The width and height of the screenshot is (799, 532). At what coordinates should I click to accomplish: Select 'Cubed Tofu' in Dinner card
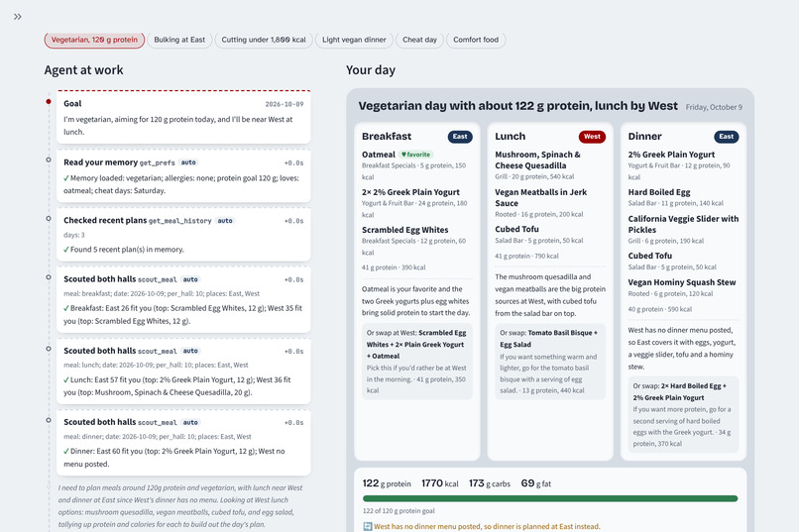649,256
